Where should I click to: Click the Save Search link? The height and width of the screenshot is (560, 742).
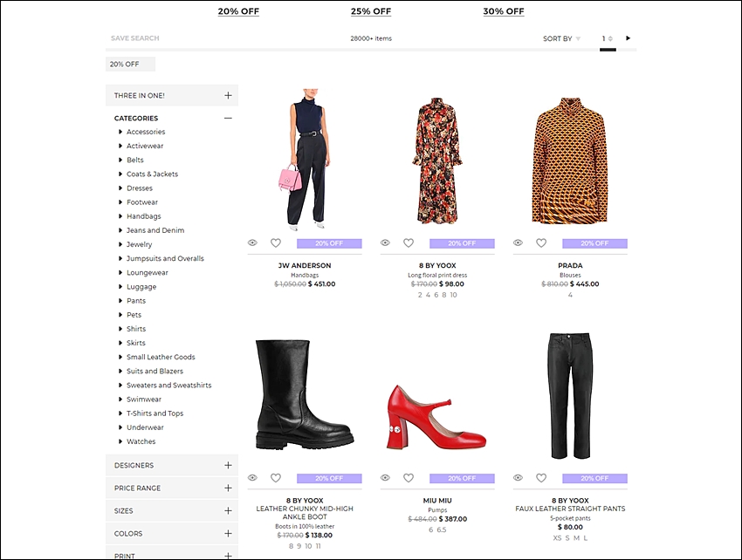pyautogui.click(x=134, y=38)
